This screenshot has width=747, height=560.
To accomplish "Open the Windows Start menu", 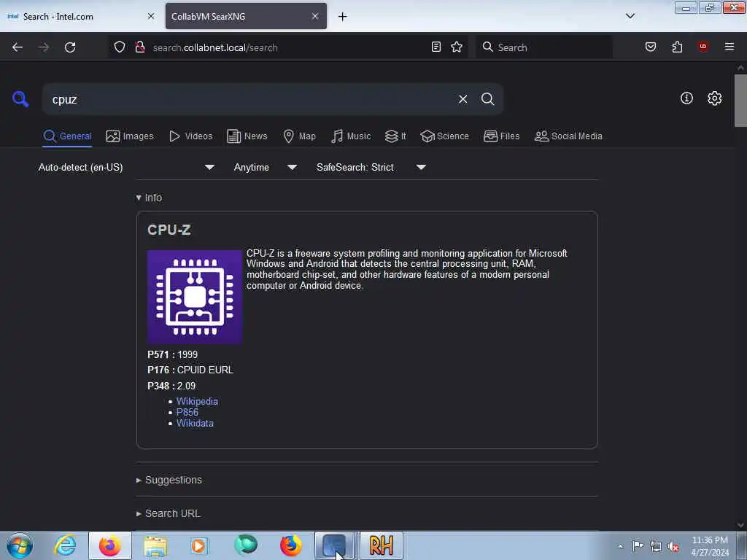I will (20, 545).
